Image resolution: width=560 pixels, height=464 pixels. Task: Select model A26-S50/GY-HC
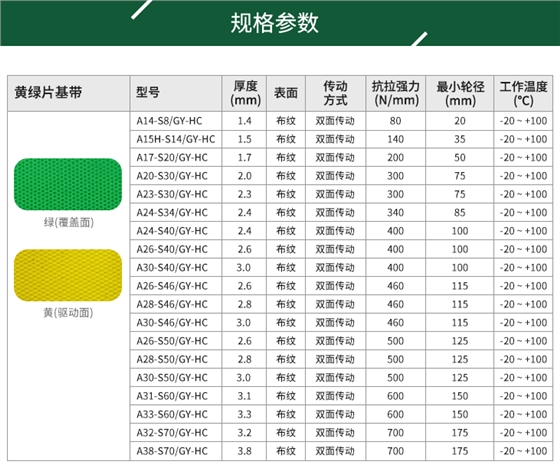click(172, 341)
